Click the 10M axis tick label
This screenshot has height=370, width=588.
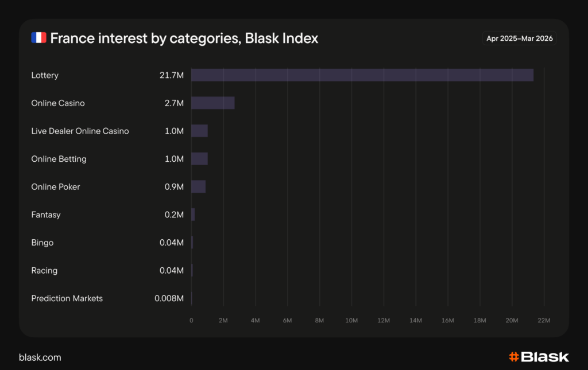351,320
